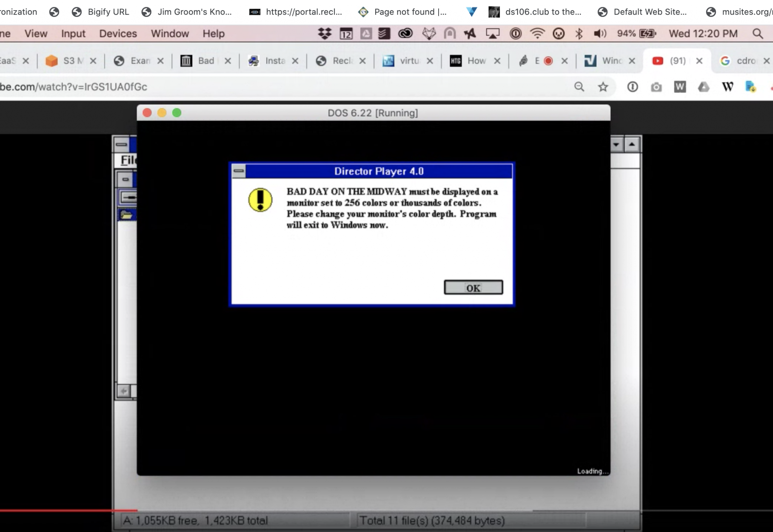Open the ds106.club to the... bookmark
The width and height of the screenshot is (773, 532).
pos(535,12)
